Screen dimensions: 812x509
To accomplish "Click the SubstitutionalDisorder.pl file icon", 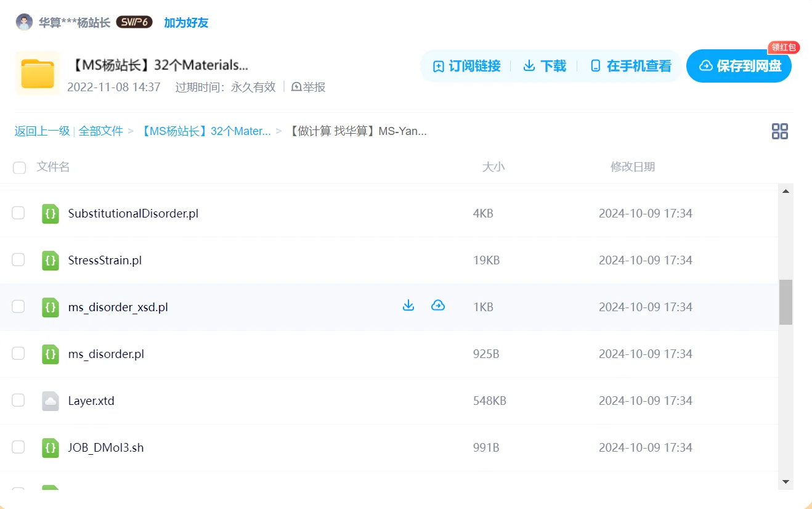I will pos(51,214).
